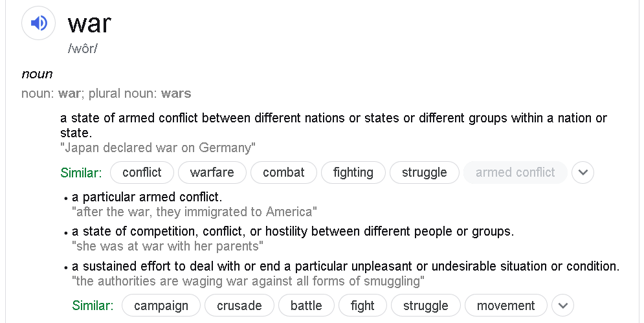Open the campaign synonym chip
The image size is (644, 323).
click(x=161, y=306)
